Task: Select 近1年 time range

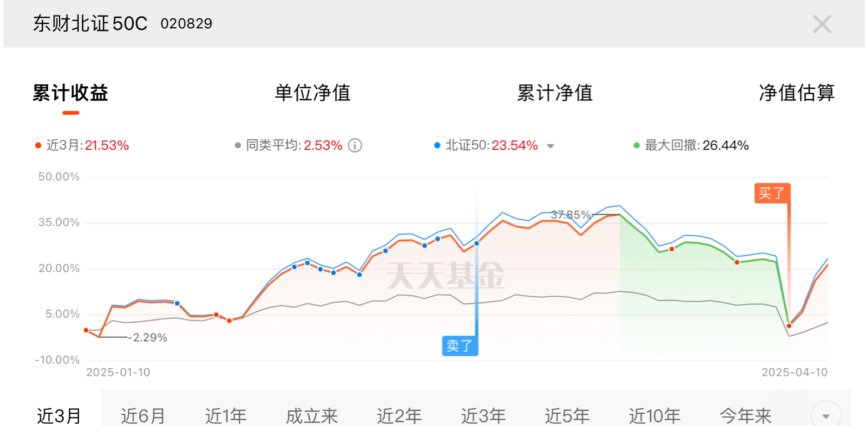Action: (x=226, y=415)
